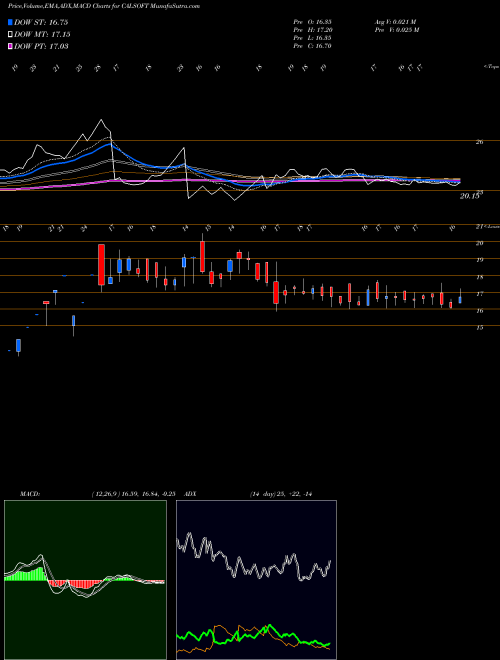Click price axis label 26 on EMA chart

pos(479,142)
